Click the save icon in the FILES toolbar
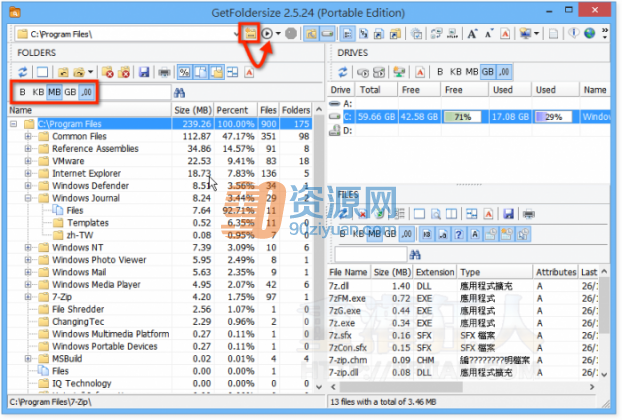Viewport: 622px width, 420px height. pos(509,214)
